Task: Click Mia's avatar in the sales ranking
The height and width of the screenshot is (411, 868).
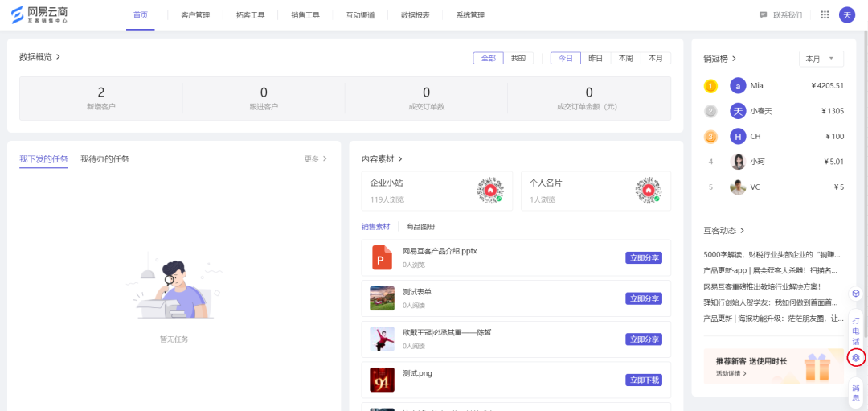Action: point(738,86)
